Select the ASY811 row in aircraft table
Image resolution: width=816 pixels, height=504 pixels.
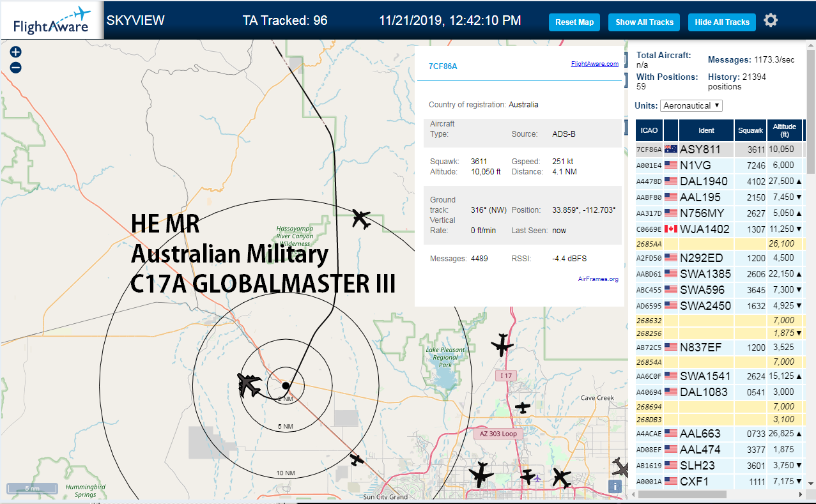719,149
